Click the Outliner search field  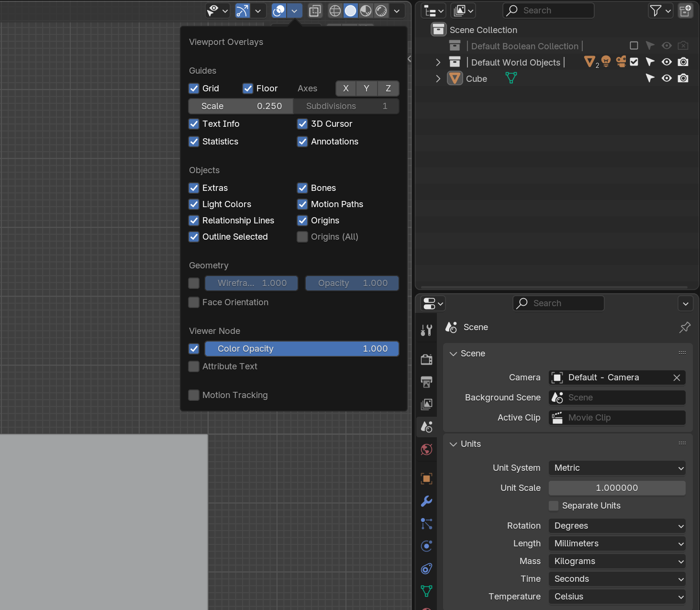pyautogui.click(x=549, y=11)
